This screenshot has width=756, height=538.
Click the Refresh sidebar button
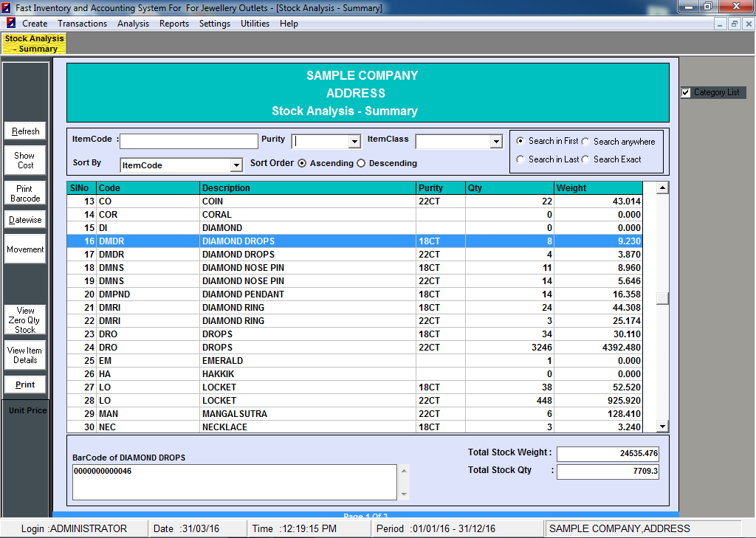pos(25,131)
